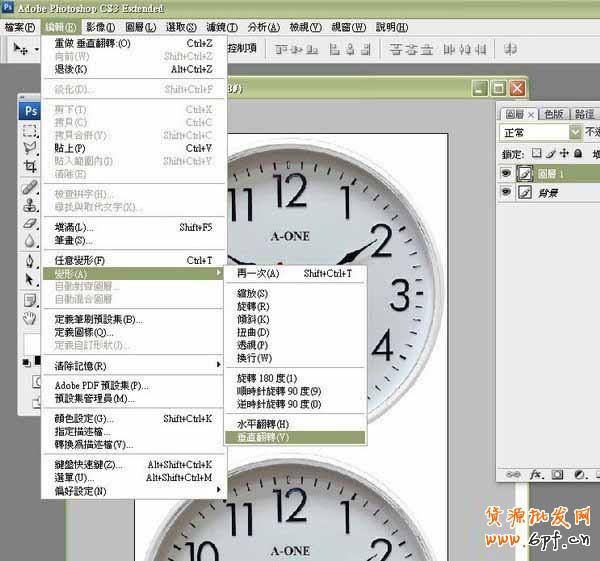Select the Clone Stamp tool
600x561 pixels.
[x=30, y=206]
